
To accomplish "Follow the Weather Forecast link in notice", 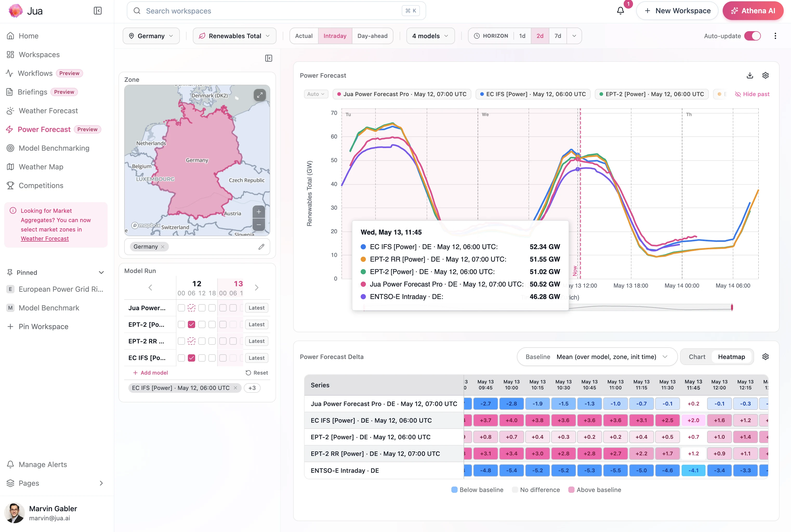I will [x=45, y=238].
